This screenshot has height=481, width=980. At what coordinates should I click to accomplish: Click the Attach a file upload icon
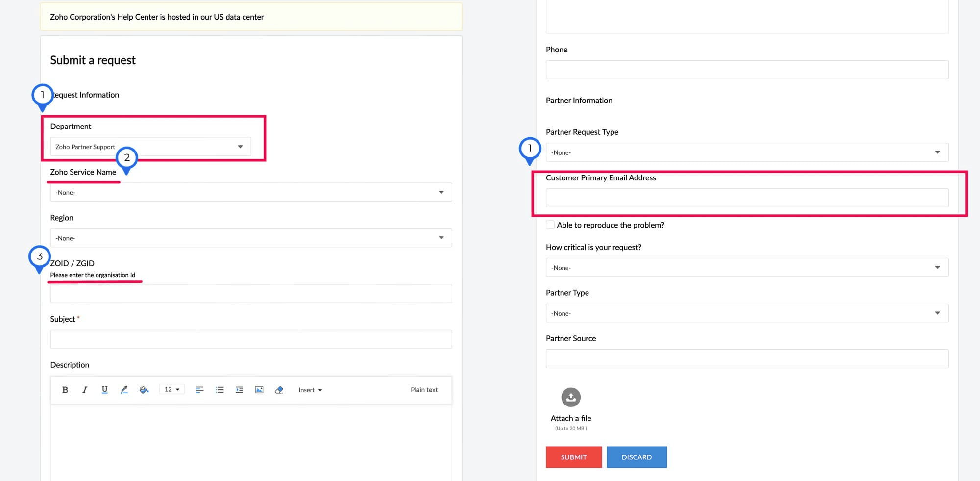(x=571, y=397)
